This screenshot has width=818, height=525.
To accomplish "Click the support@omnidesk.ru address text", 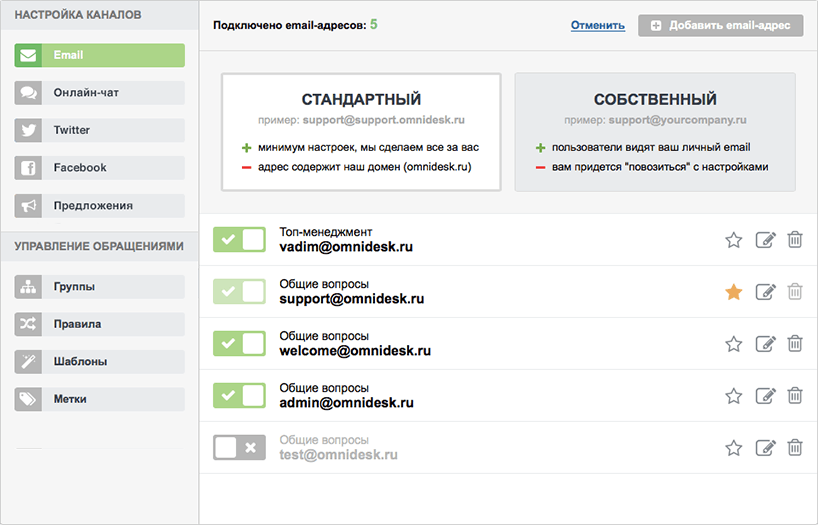I will click(352, 299).
